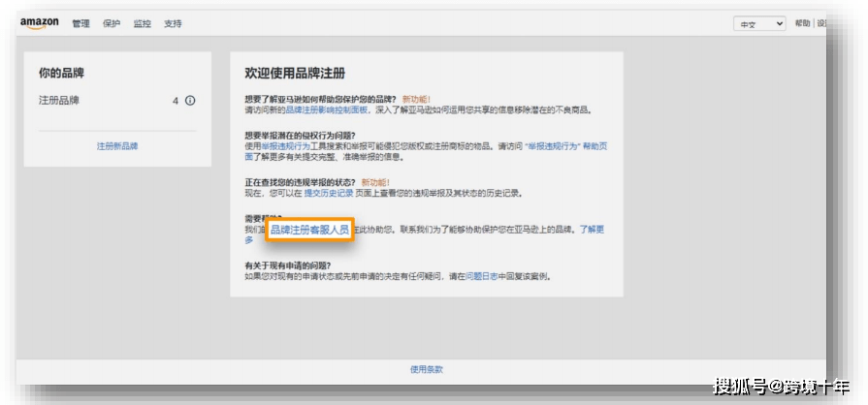Click the Amazon logo

click(40, 23)
